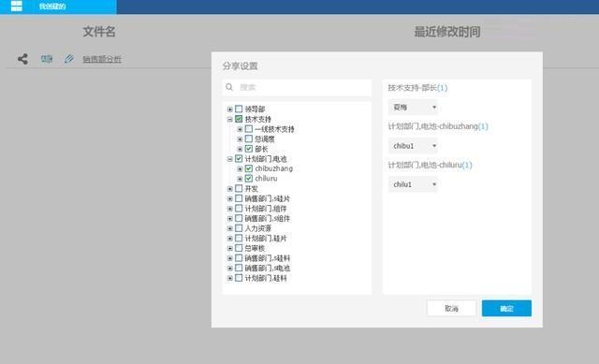599x364 pixels.
Task: Open the dropdown under 技术支持-部长
Action: [413, 108]
